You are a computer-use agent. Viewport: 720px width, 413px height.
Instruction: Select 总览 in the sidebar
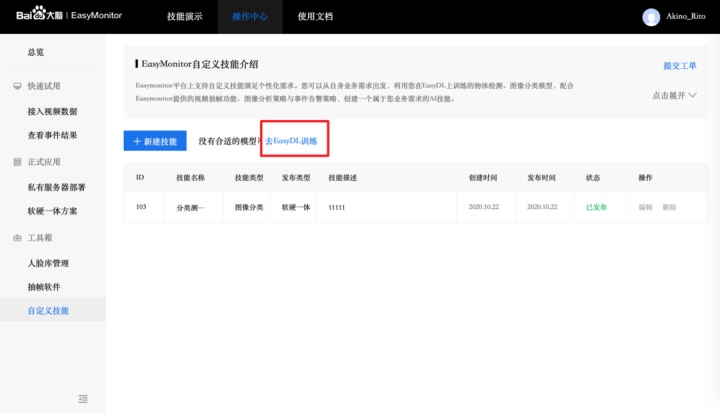(x=36, y=52)
